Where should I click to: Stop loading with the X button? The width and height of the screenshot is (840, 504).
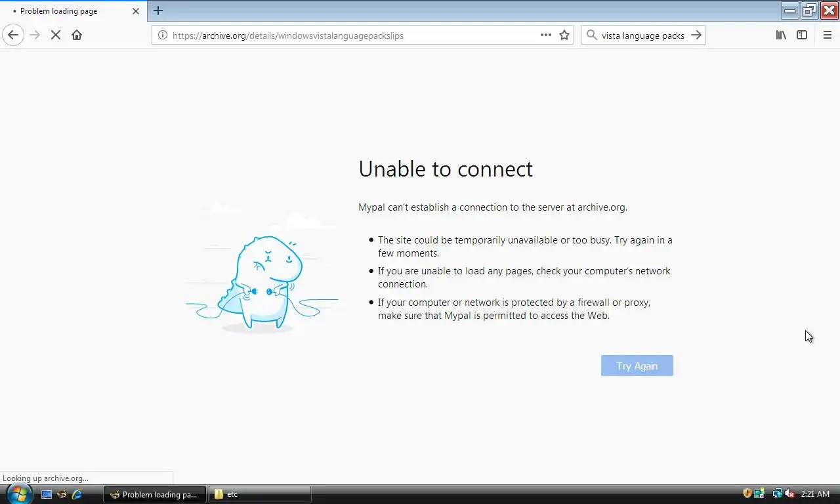pyautogui.click(x=56, y=35)
